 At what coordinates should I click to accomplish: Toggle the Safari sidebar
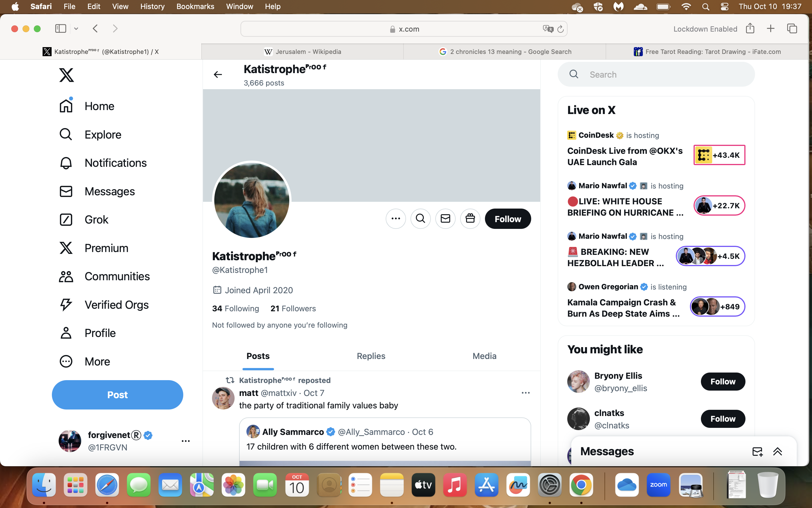coord(60,29)
